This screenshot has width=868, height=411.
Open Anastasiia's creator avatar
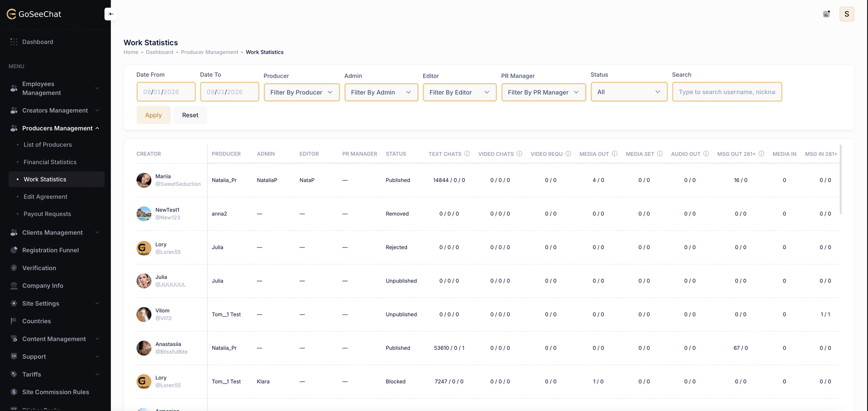click(144, 348)
